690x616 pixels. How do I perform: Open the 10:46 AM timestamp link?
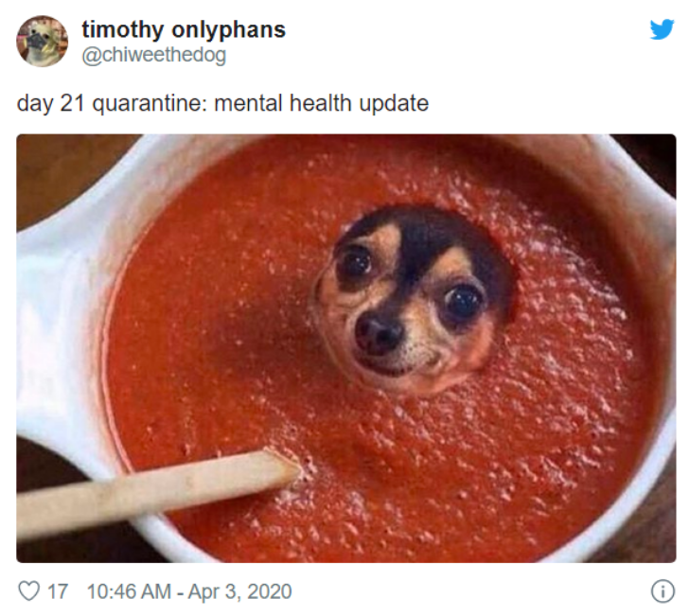tap(129, 591)
